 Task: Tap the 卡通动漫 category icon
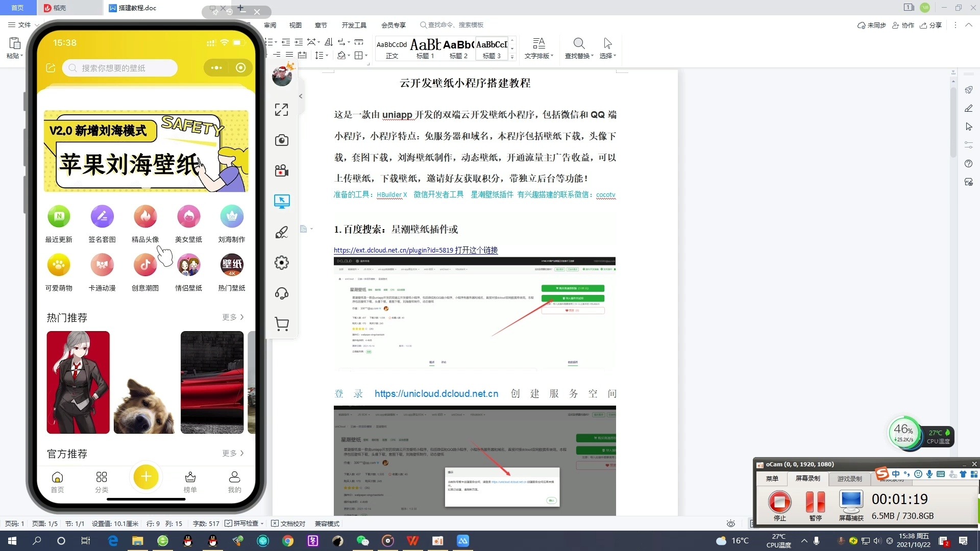[x=102, y=265]
